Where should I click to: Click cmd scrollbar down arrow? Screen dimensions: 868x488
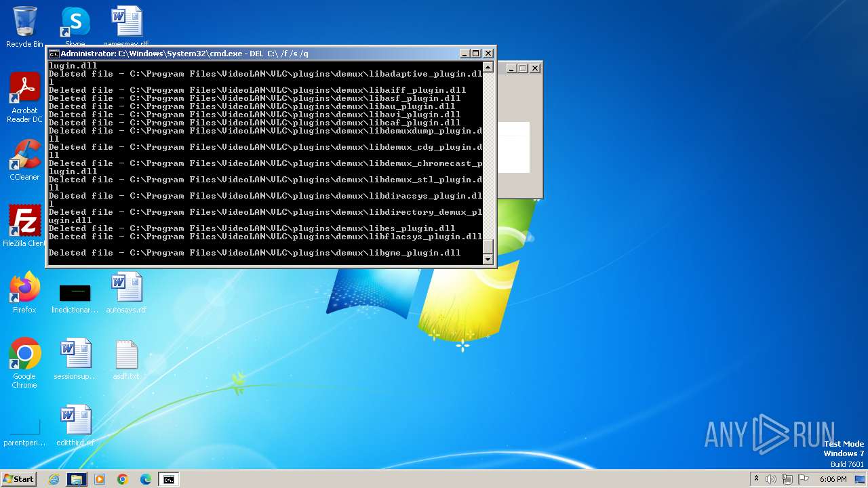pyautogui.click(x=488, y=260)
